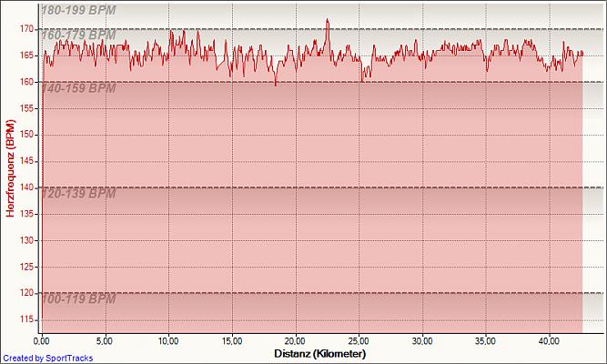Click the 20,00 distance tick label
The image size is (607, 364).
[x=295, y=340]
